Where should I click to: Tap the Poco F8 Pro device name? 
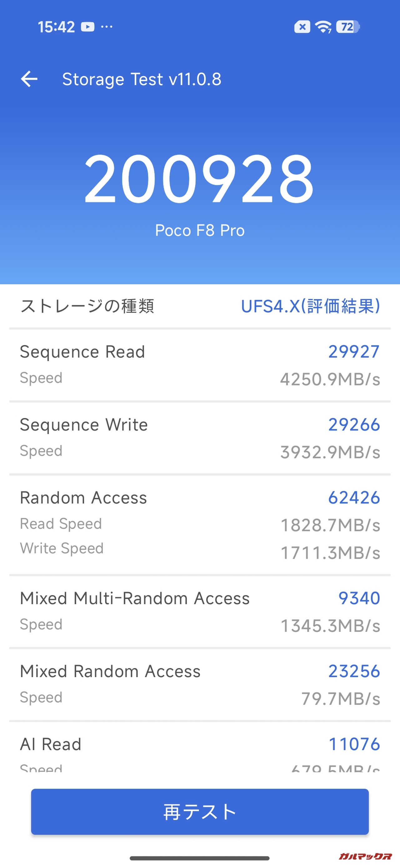(200, 231)
